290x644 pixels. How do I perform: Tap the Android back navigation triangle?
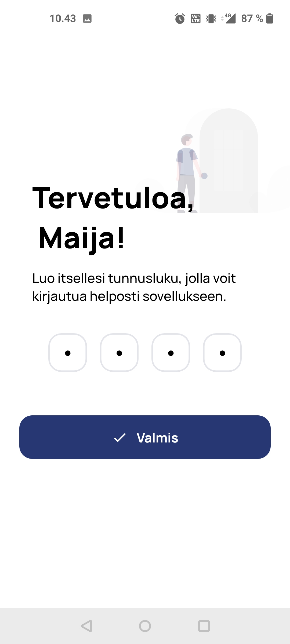[x=86, y=626]
